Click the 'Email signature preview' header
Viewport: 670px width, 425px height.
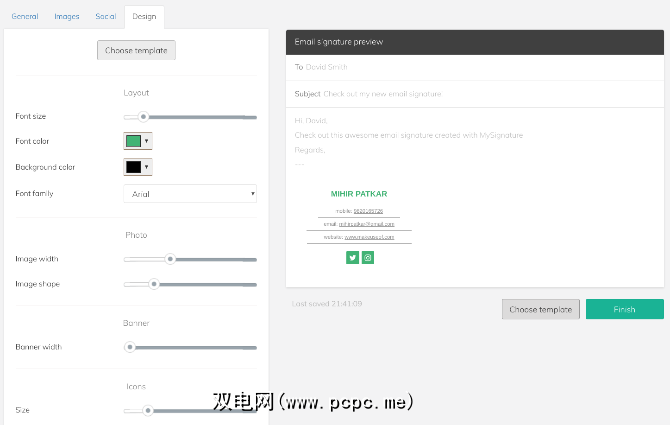pyautogui.click(x=475, y=42)
